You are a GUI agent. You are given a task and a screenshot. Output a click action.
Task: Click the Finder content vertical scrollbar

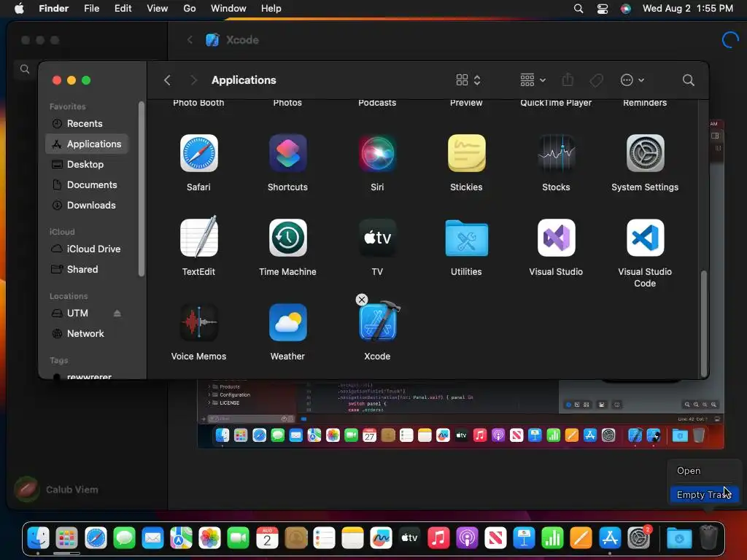703,322
